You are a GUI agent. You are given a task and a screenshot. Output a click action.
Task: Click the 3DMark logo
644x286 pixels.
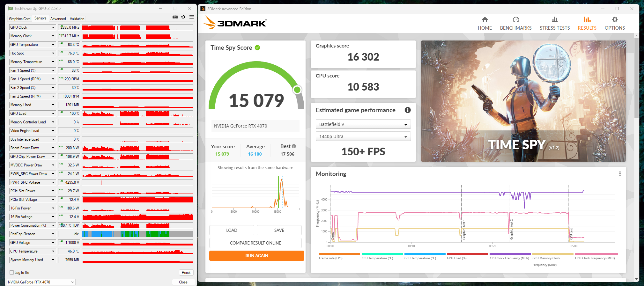[x=235, y=23]
